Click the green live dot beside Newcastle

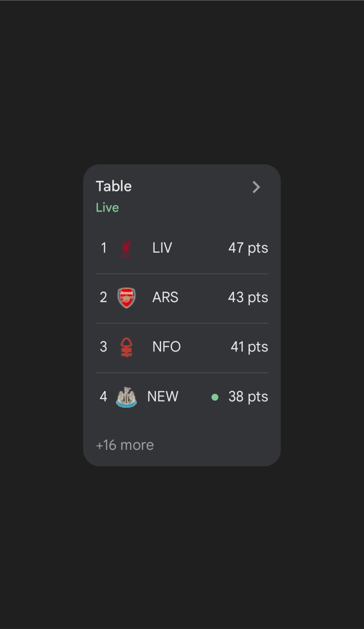pos(215,397)
